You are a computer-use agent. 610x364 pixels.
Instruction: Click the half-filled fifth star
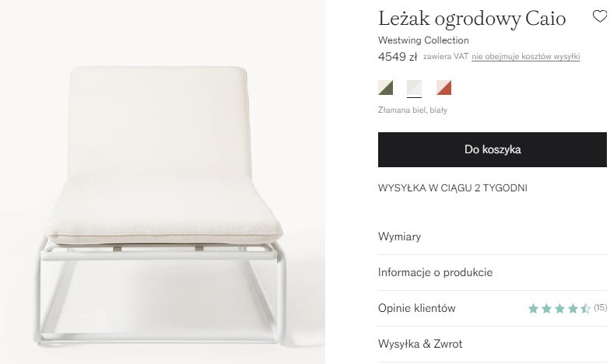(585, 309)
